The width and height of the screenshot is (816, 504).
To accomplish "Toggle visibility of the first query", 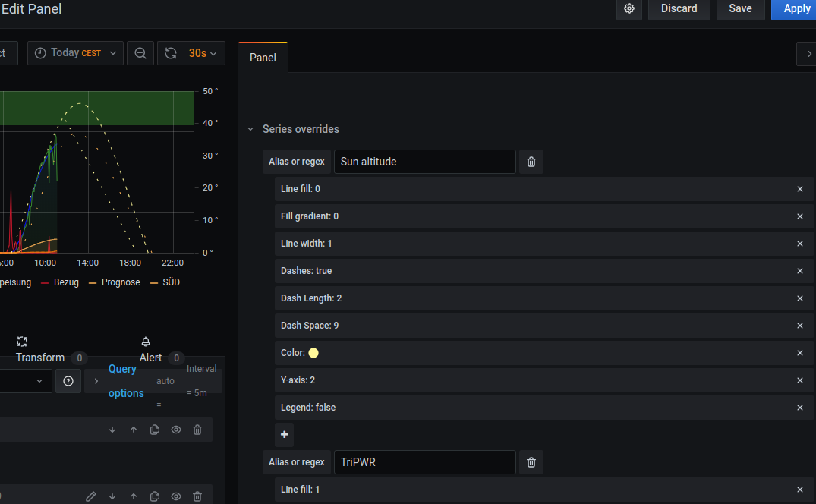I will coord(176,430).
